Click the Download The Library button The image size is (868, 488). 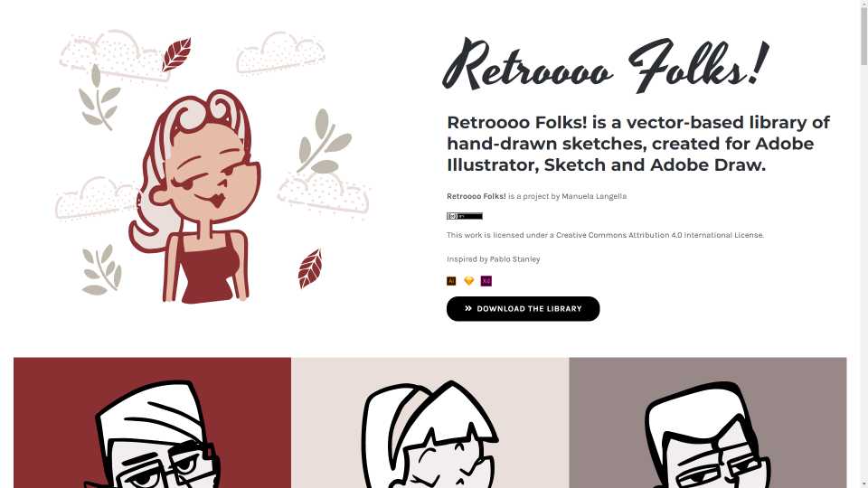(524, 309)
